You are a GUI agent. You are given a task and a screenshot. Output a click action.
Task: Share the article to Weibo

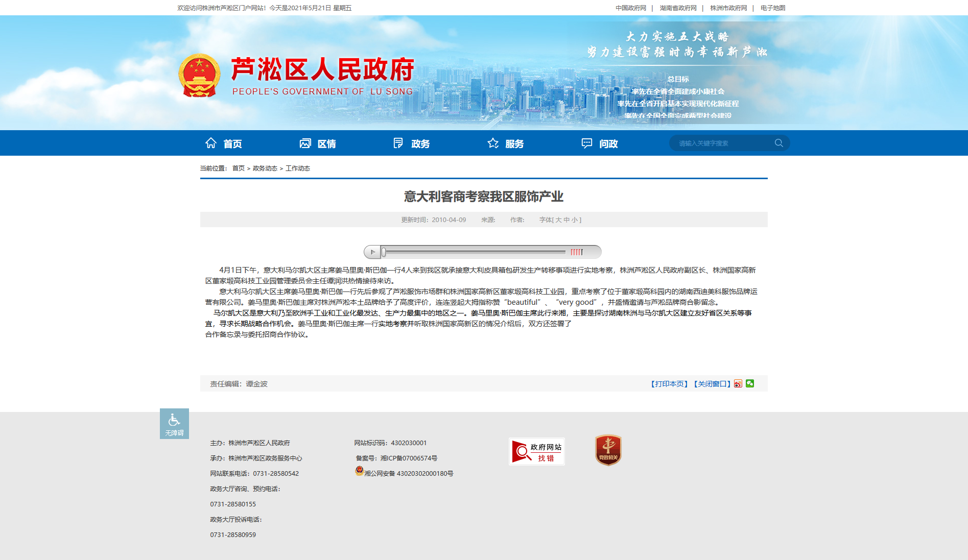(738, 384)
